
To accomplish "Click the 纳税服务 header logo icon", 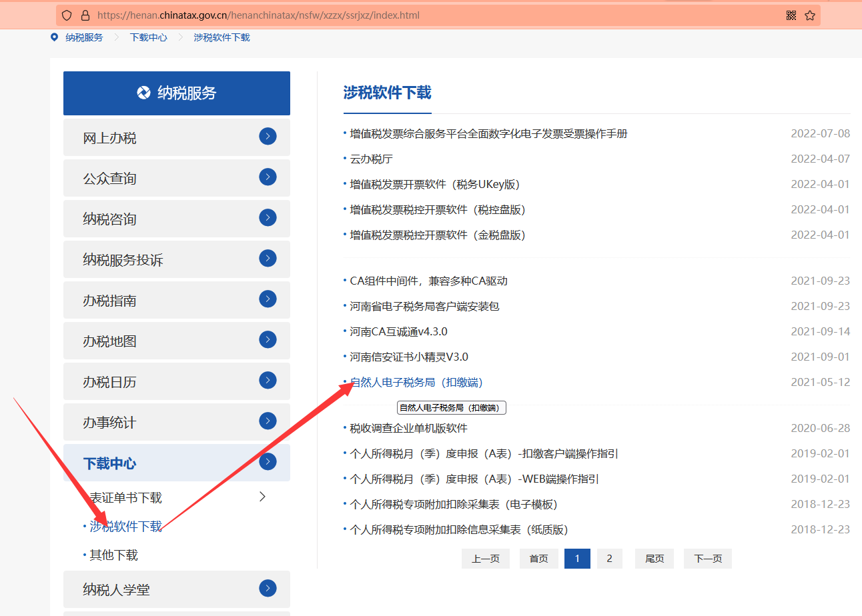I will coord(143,93).
